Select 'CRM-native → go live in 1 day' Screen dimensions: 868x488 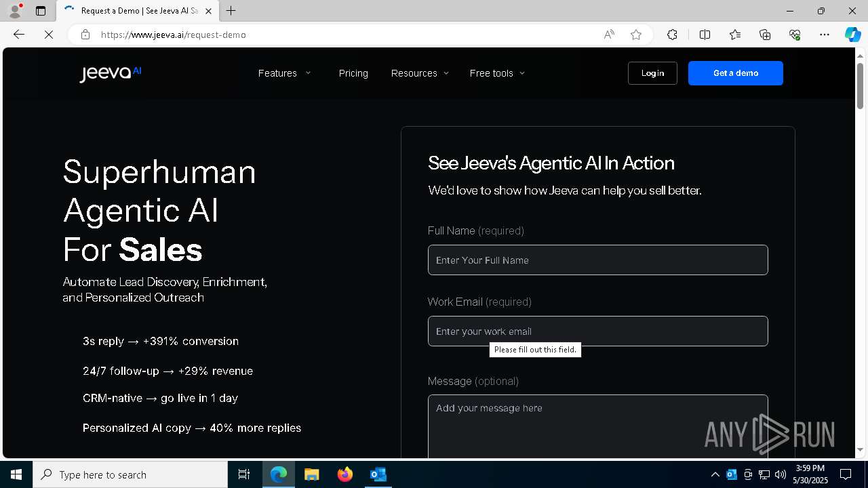160,398
